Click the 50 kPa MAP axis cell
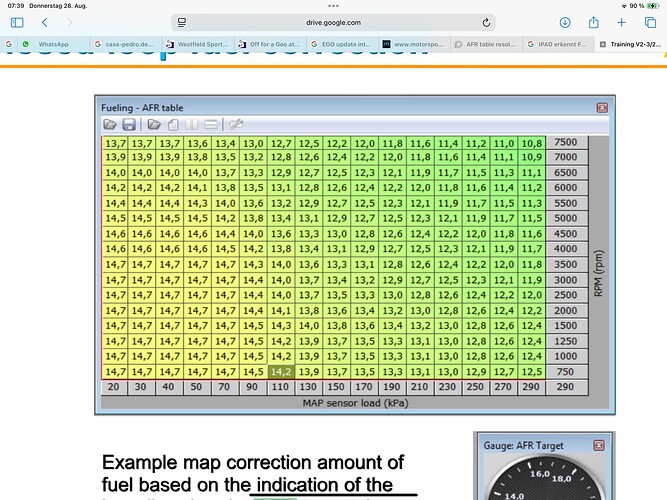 tap(196, 387)
